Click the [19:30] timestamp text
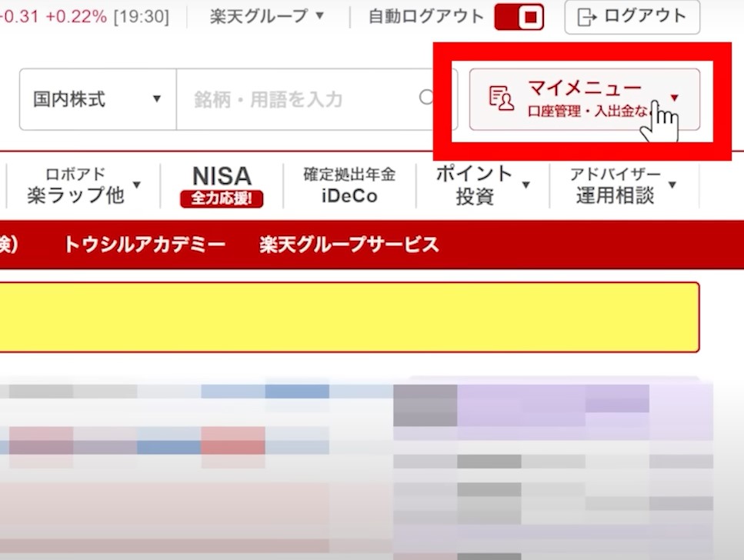 142,17
